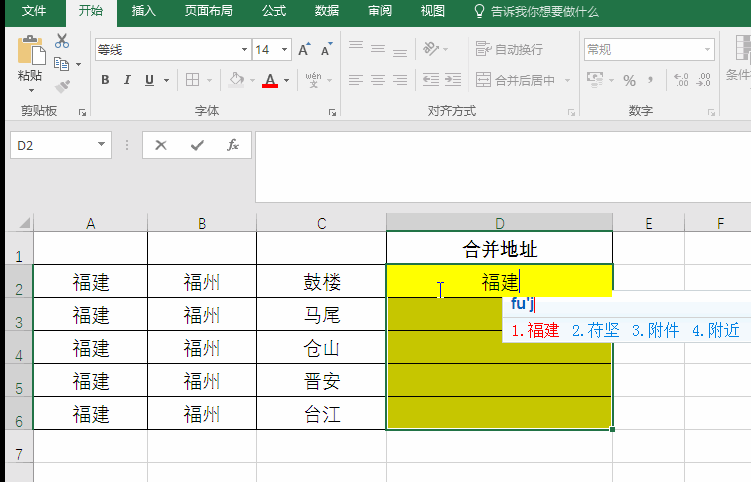Choose IME candidate 3. 附件

[x=656, y=330]
